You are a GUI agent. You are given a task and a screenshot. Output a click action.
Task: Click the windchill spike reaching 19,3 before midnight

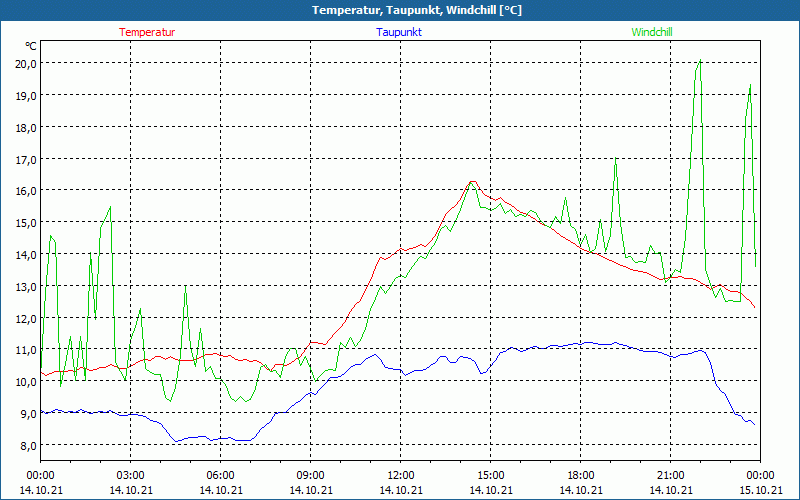750,85
